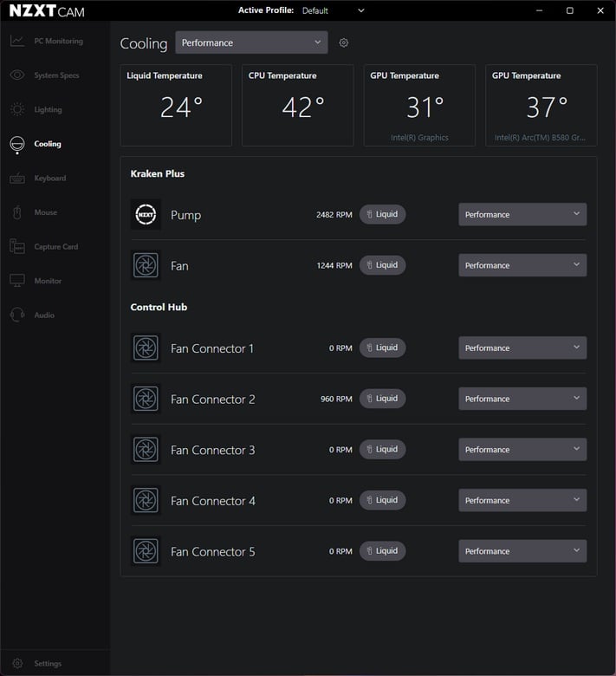Click the Intel(R) Graphics GPU temperature card
The width and height of the screenshot is (616, 676).
tap(419, 105)
